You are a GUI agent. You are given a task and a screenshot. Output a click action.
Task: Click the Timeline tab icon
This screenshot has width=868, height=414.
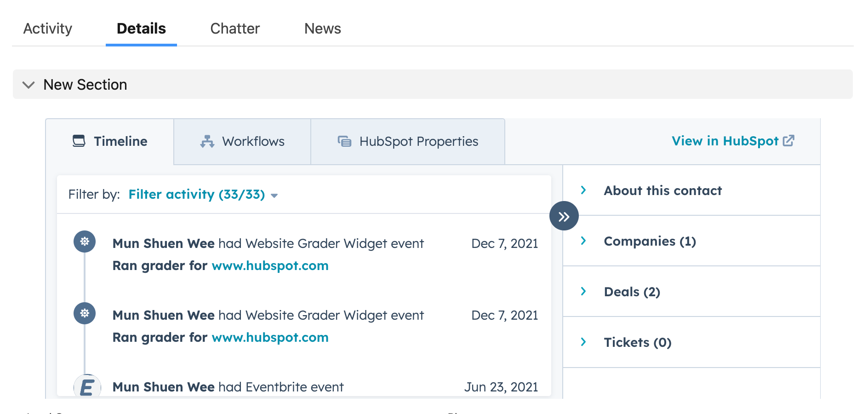tap(79, 141)
